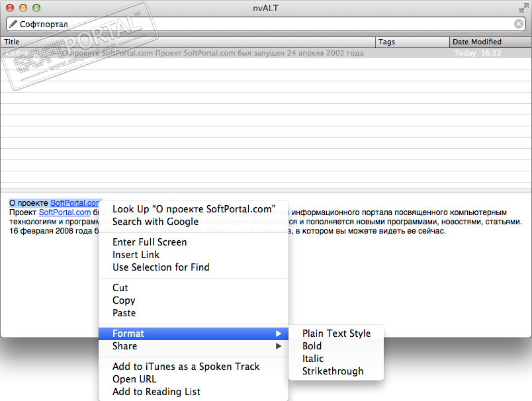The width and height of the screenshot is (532, 401).
Task: Apply Italic from the Format submenu
Action: coord(336,359)
